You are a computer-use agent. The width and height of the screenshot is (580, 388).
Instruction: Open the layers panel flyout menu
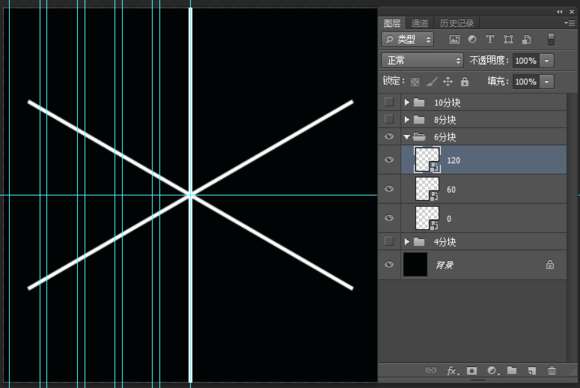coord(570,23)
